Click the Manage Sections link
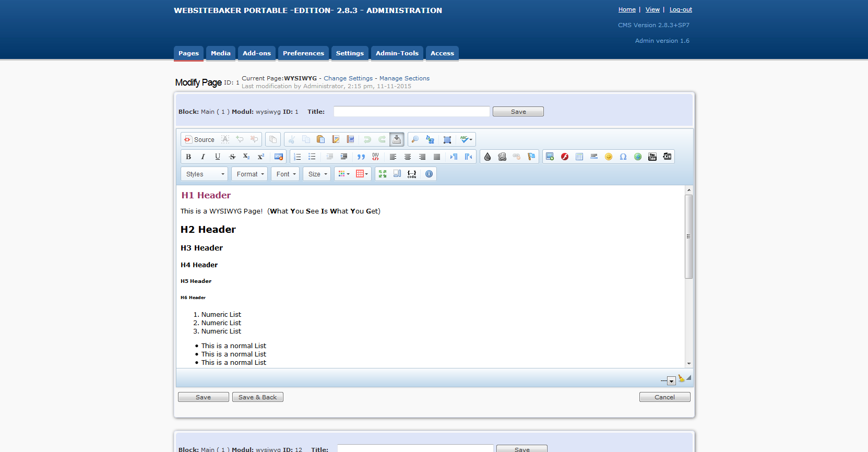This screenshot has height=452, width=868. [405, 78]
